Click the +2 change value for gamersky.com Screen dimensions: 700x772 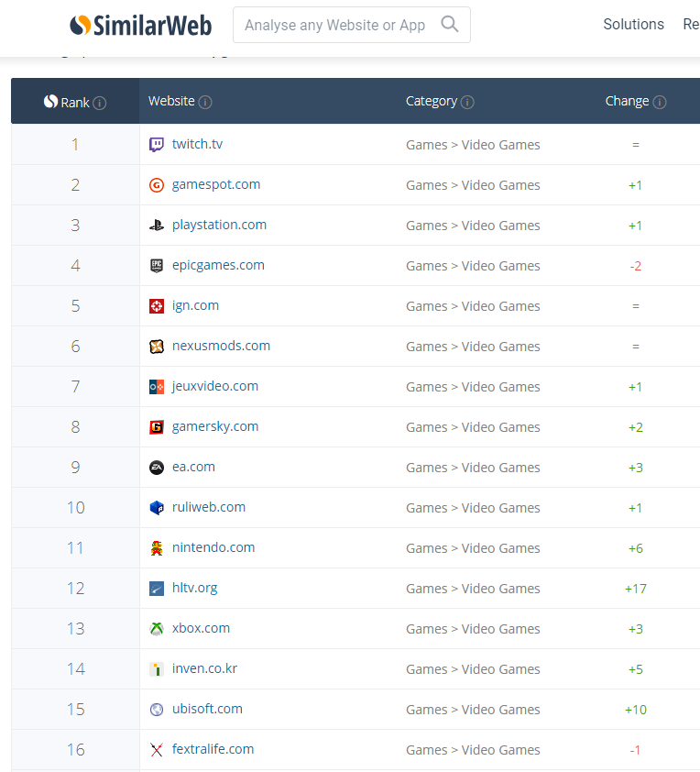(636, 427)
